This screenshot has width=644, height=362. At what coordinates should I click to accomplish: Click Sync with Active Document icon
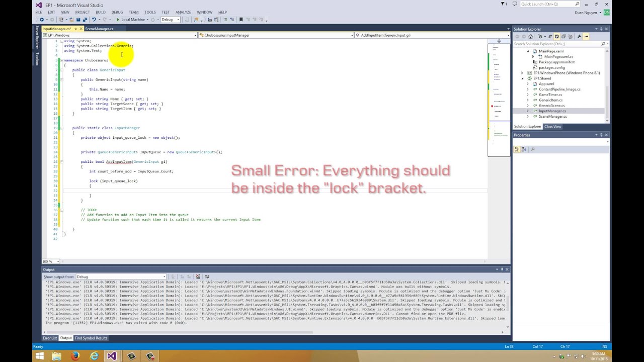(550, 36)
